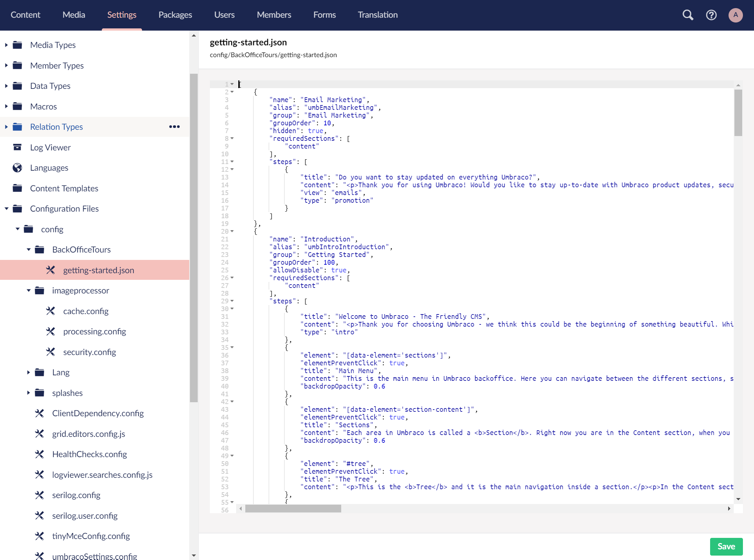Expand the Lang folder node
Screen dimensions: 754x560
[28, 372]
